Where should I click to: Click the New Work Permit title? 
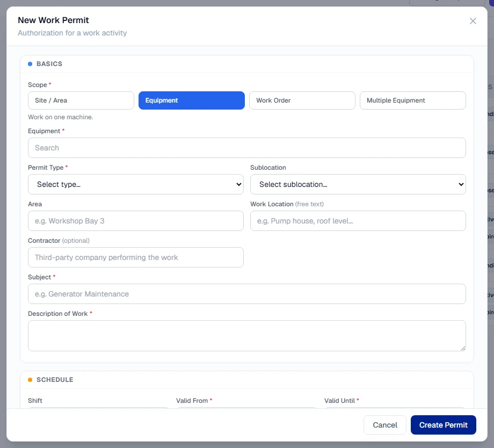[53, 20]
